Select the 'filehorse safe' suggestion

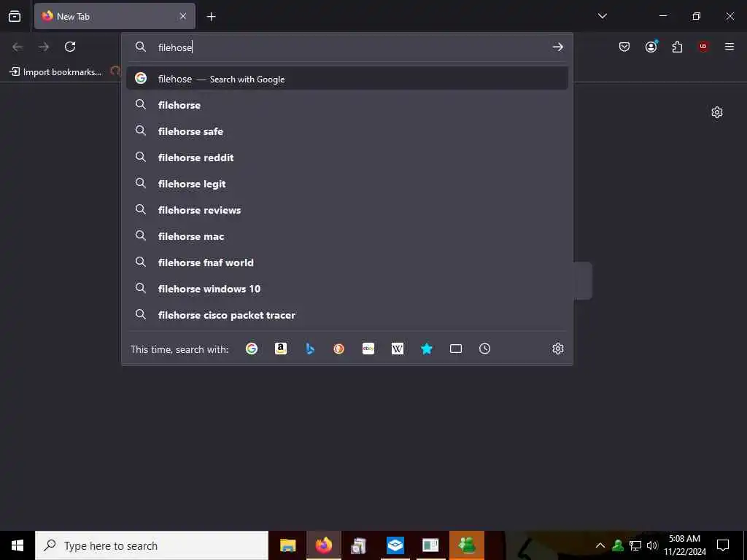(x=347, y=131)
